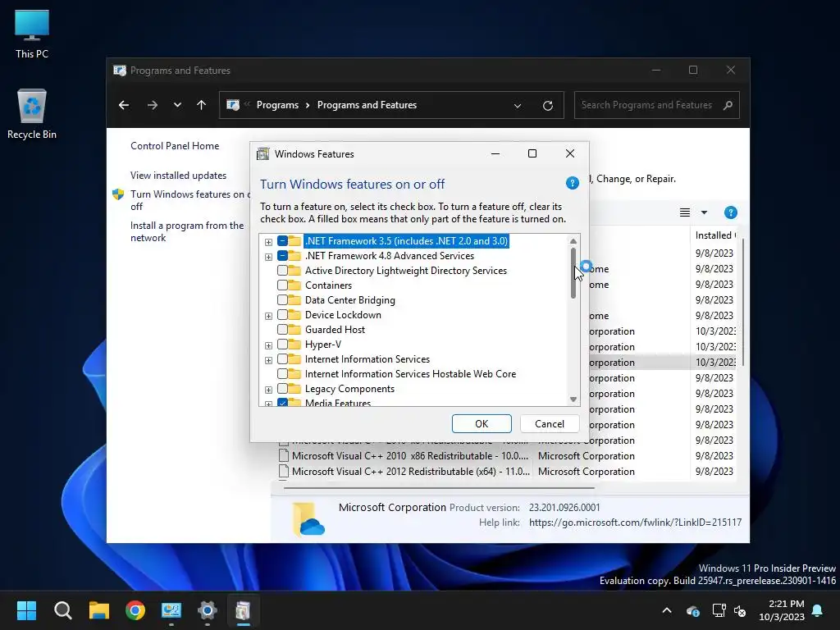Open Control Panel Home link
Viewport: 840px width, 630px height.
click(x=175, y=146)
